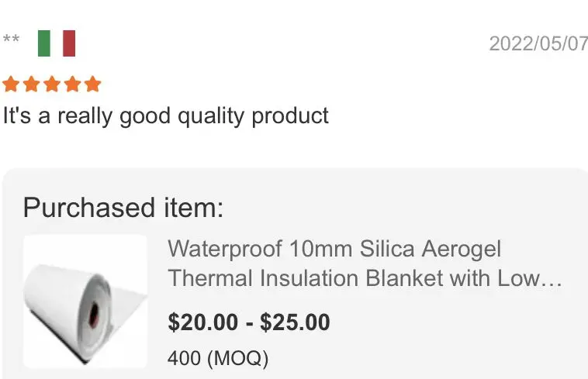Select the review text about good quality
588x379 pixels.
click(166, 115)
